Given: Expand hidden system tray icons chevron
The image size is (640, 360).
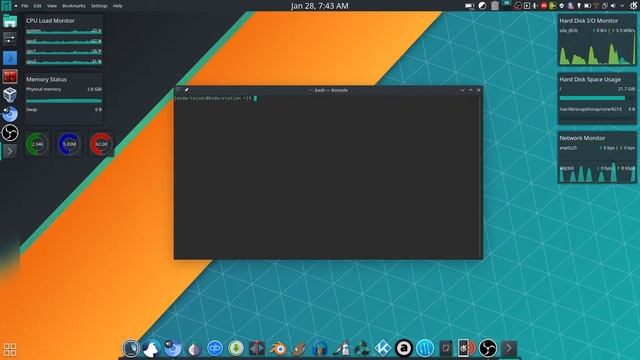Looking at the screenshot, I should (622, 6).
